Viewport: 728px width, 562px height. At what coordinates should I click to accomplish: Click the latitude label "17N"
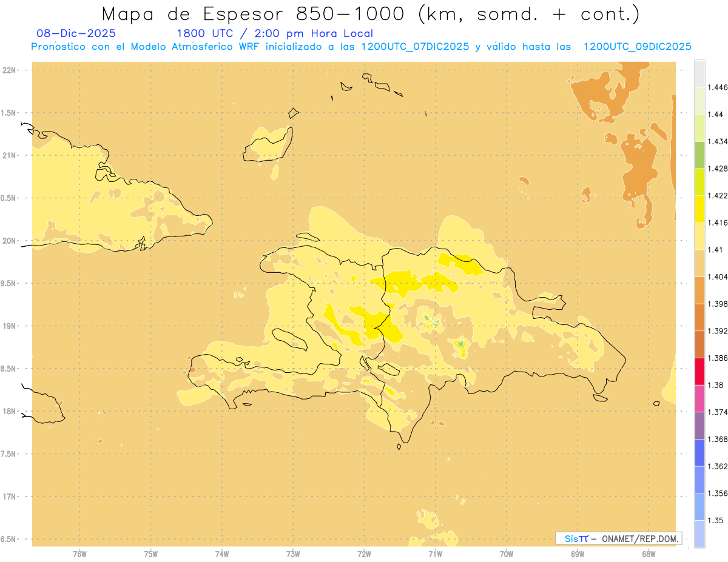pyautogui.click(x=9, y=497)
